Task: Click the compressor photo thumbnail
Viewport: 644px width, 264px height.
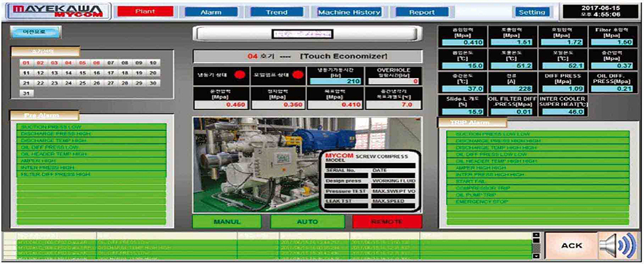Action: (306, 165)
